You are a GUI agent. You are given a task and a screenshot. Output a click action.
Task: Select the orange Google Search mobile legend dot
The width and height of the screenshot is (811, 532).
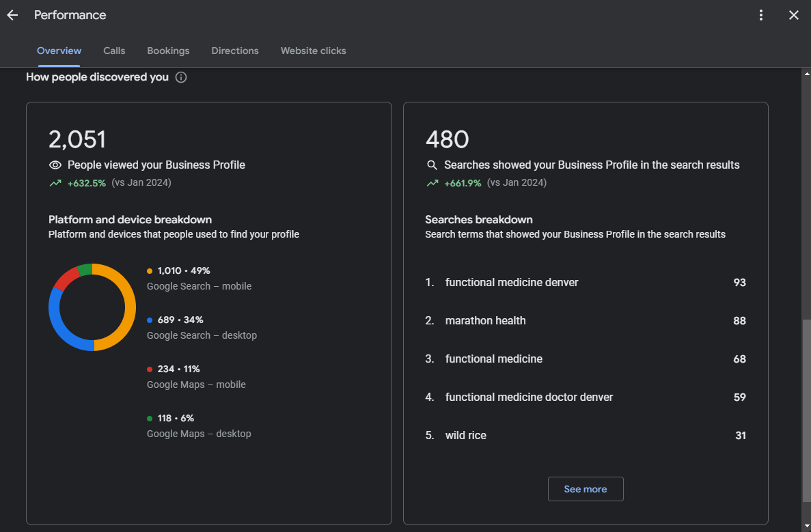coord(150,271)
